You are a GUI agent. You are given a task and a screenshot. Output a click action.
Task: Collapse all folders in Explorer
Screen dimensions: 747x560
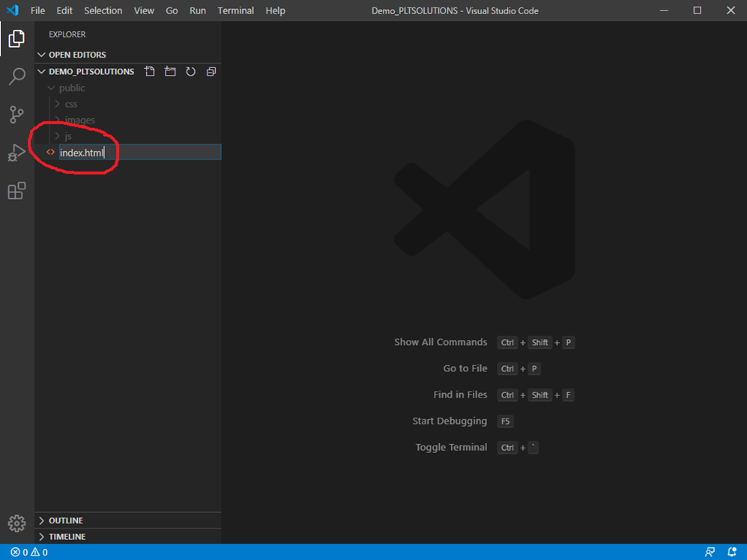click(211, 71)
